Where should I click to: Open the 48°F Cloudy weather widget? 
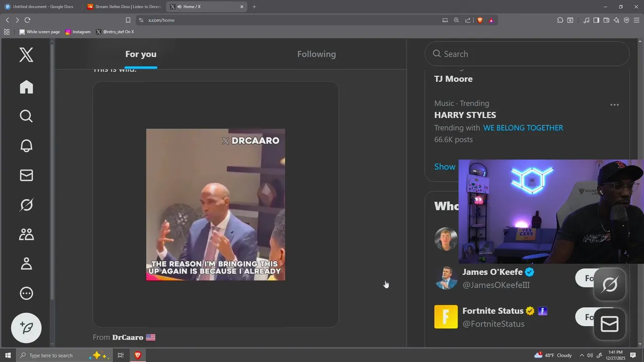coord(553,355)
